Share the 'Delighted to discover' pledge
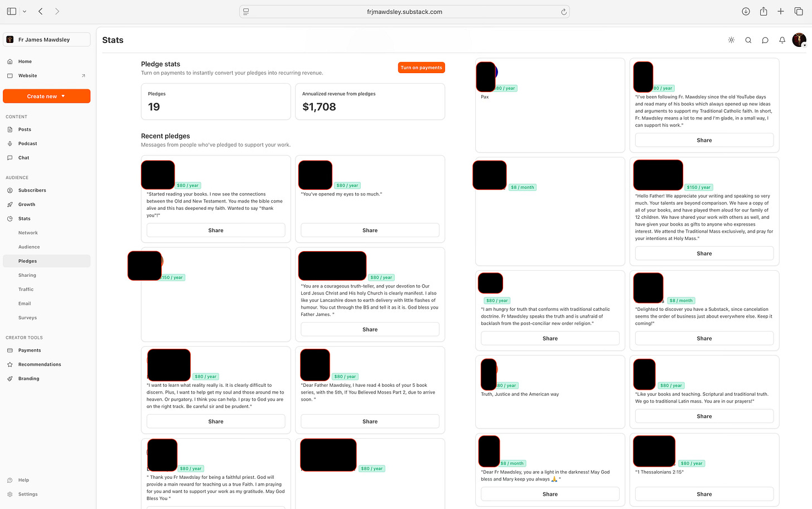Screen dimensions: 812x509 pyautogui.click(x=704, y=338)
